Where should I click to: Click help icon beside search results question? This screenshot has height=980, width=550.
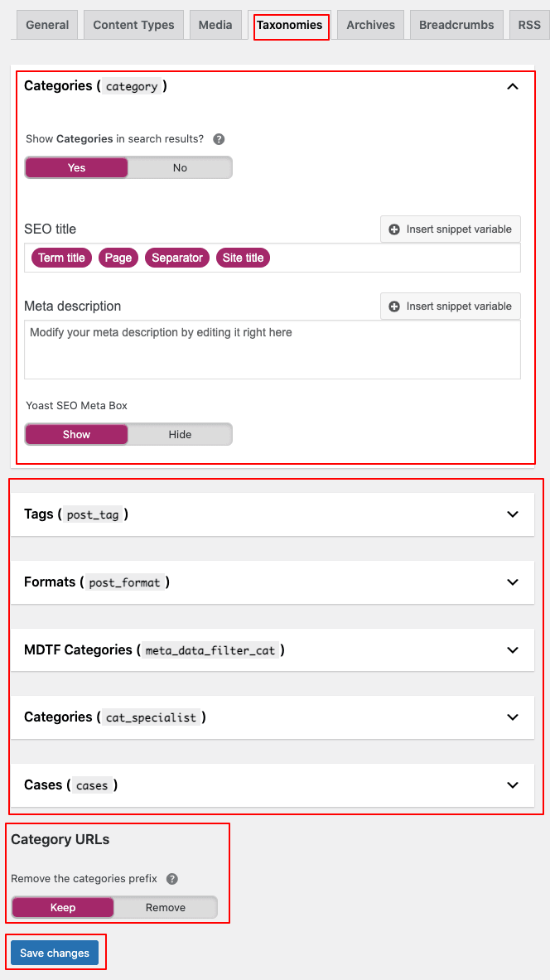[219, 139]
